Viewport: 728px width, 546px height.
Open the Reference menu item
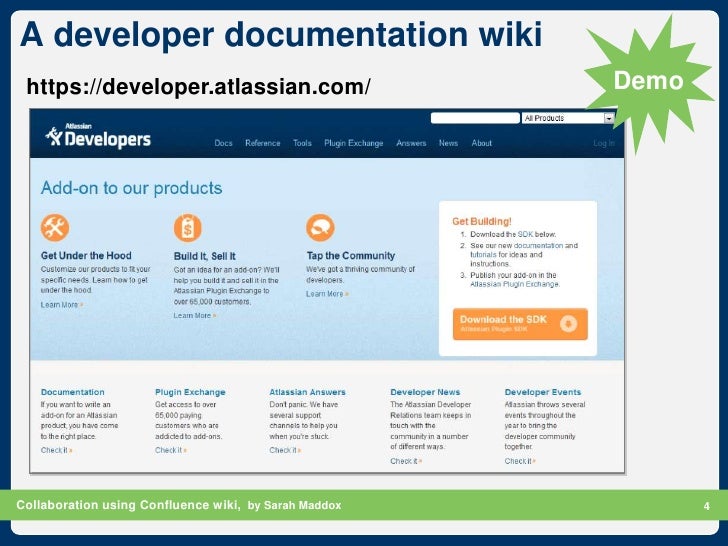click(263, 143)
